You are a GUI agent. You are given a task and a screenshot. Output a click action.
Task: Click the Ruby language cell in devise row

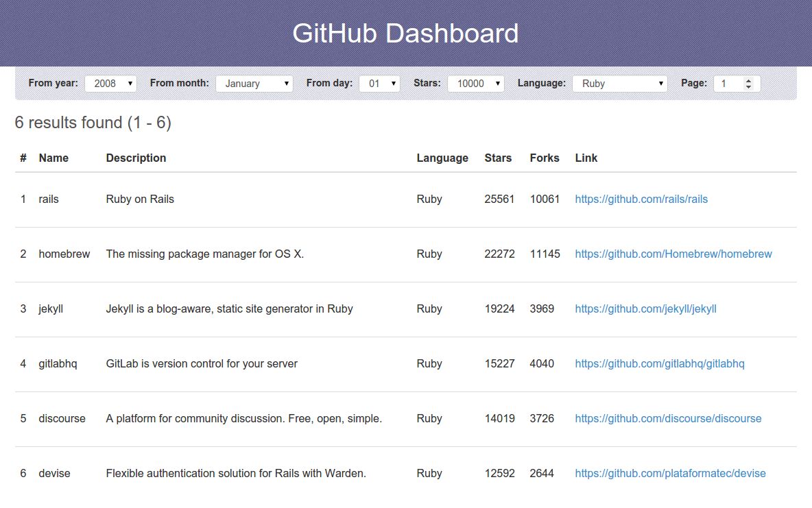coord(429,474)
